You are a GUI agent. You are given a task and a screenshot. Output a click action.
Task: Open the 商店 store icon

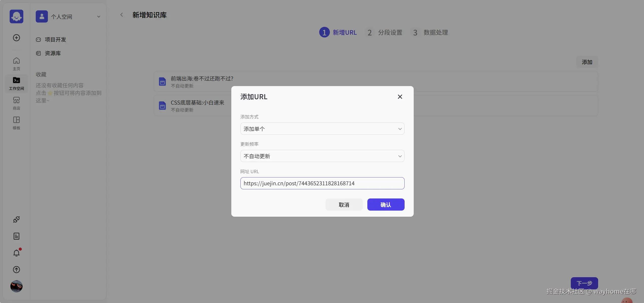(x=16, y=103)
